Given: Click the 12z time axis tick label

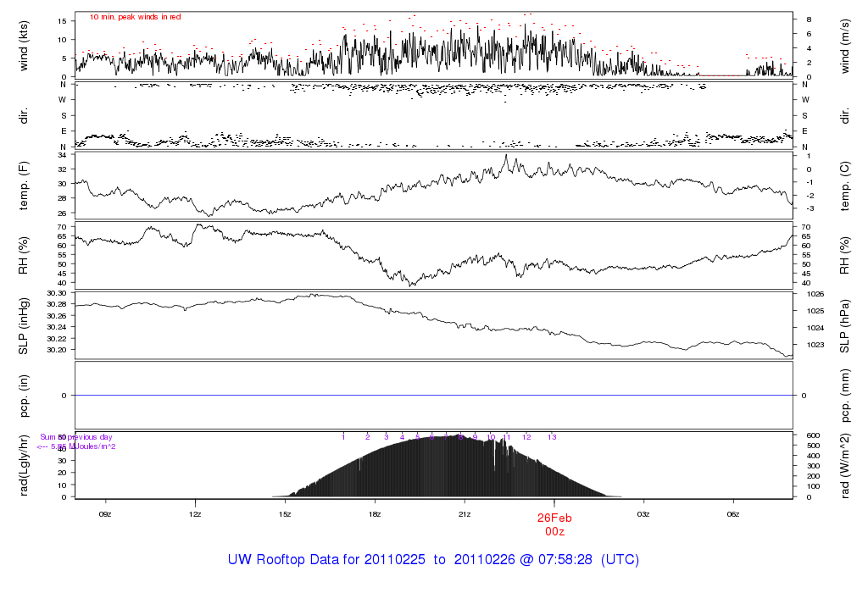Looking at the screenshot, I should [195, 513].
